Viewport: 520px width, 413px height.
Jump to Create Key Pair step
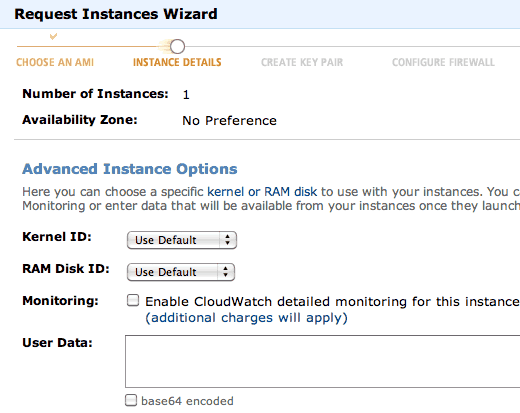(x=302, y=62)
